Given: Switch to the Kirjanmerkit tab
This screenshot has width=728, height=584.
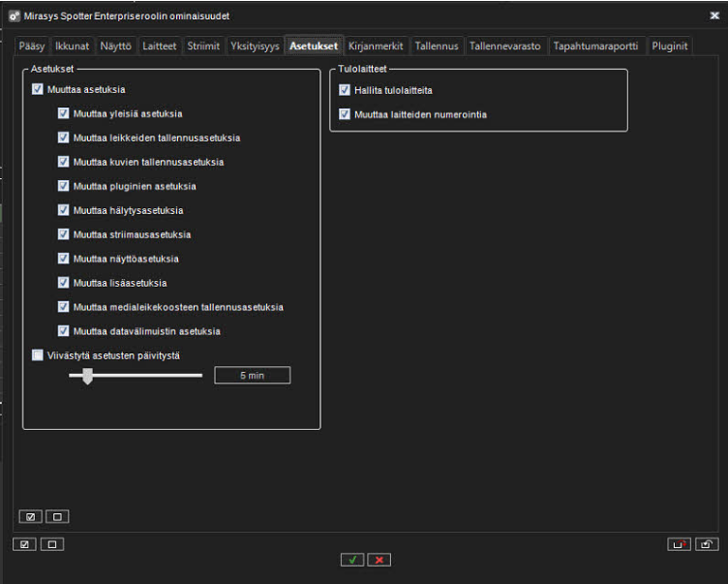Looking at the screenshot, I should (x=377, y=46).
